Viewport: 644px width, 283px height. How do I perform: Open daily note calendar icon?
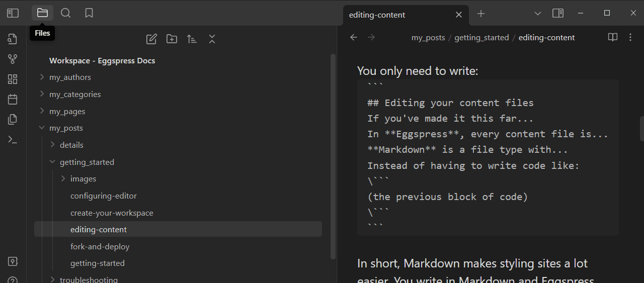pyautogui.click(x=13, y=99)
